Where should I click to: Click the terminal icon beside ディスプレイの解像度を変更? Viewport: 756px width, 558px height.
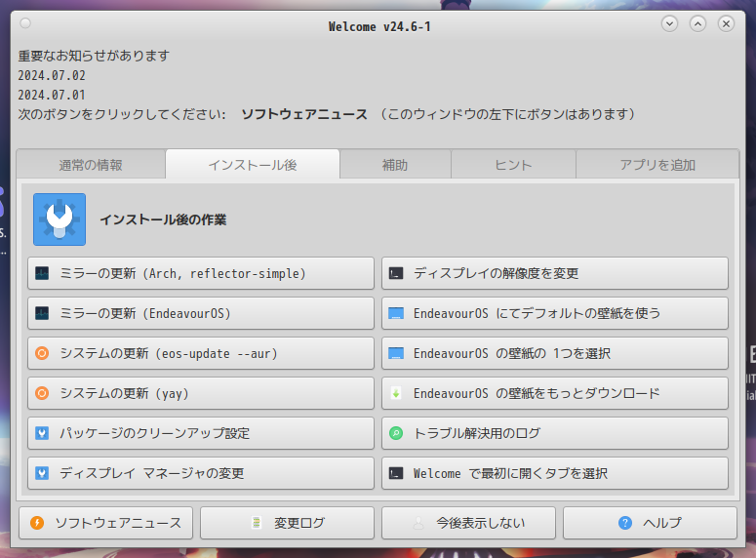click(396, 273)
